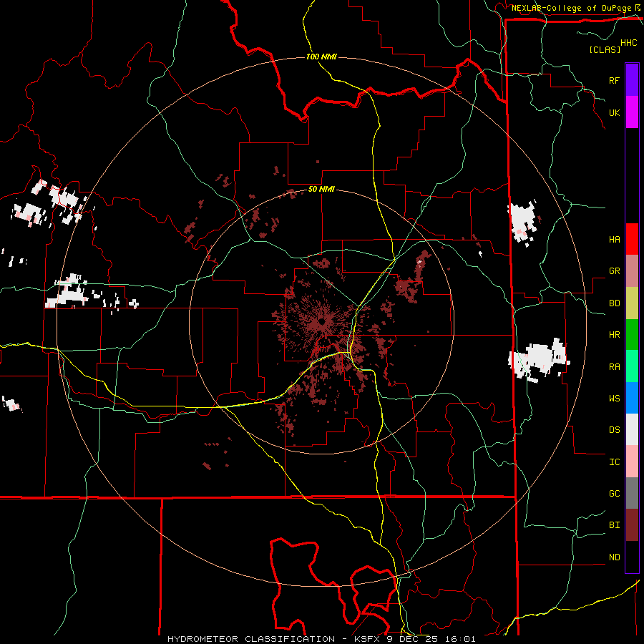Click the UK magenta legend swatch

pyautogui.click(x=632, y=112)
